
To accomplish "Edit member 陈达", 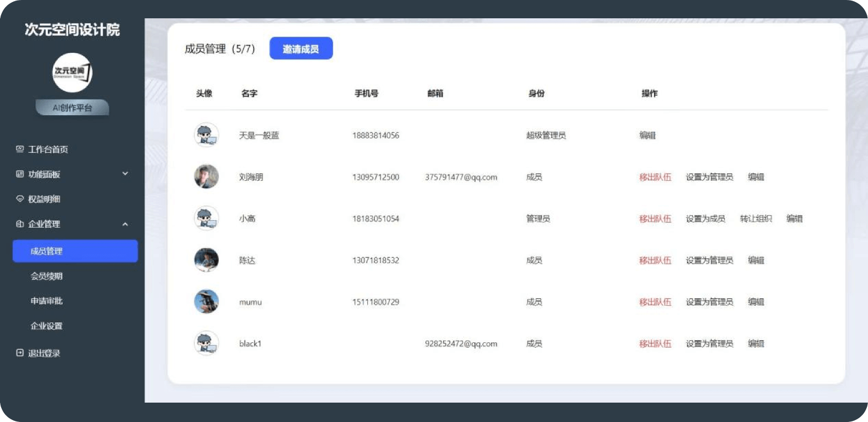I will tap(756, 260).
